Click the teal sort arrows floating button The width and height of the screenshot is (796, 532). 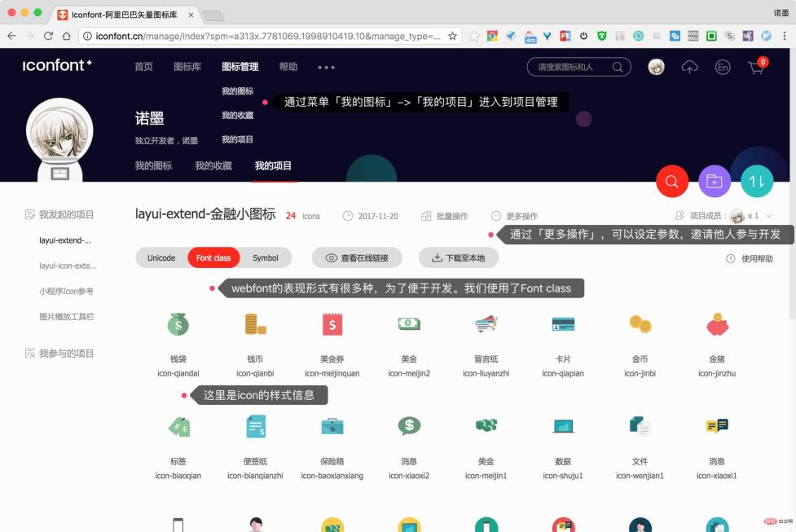757,181
